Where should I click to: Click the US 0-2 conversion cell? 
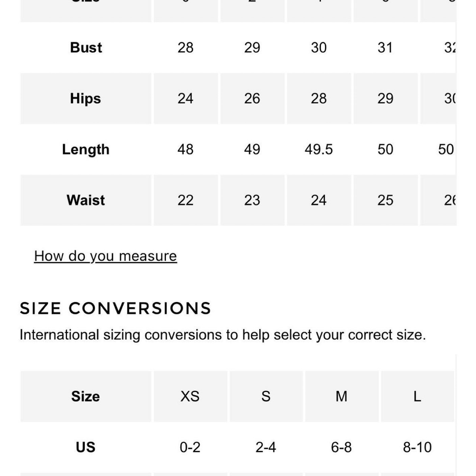(190, 447)
